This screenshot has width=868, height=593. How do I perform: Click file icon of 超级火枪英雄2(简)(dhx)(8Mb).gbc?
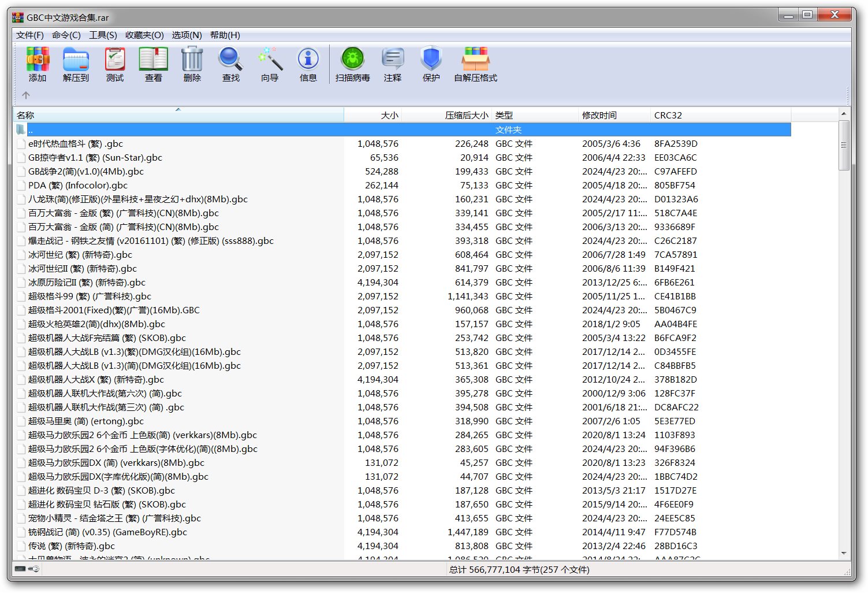pos(21,324)
